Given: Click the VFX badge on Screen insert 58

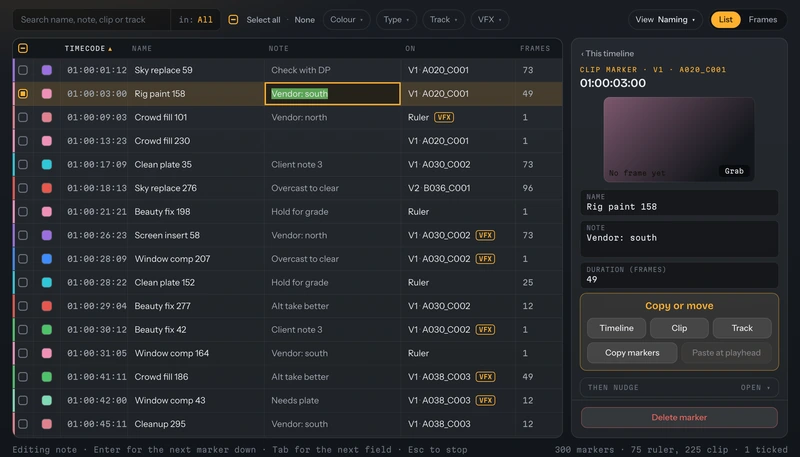Looking at the screenshot, I should click(x=485, y=235).
